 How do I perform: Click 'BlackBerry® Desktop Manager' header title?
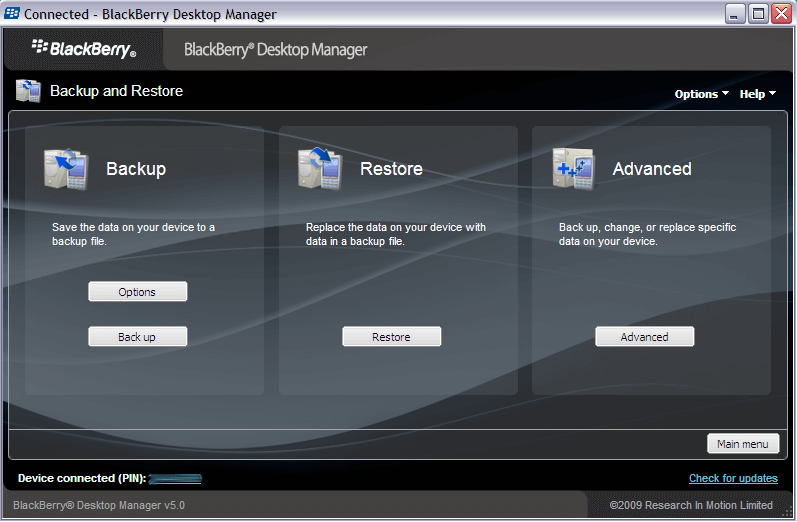coord(275,50)
